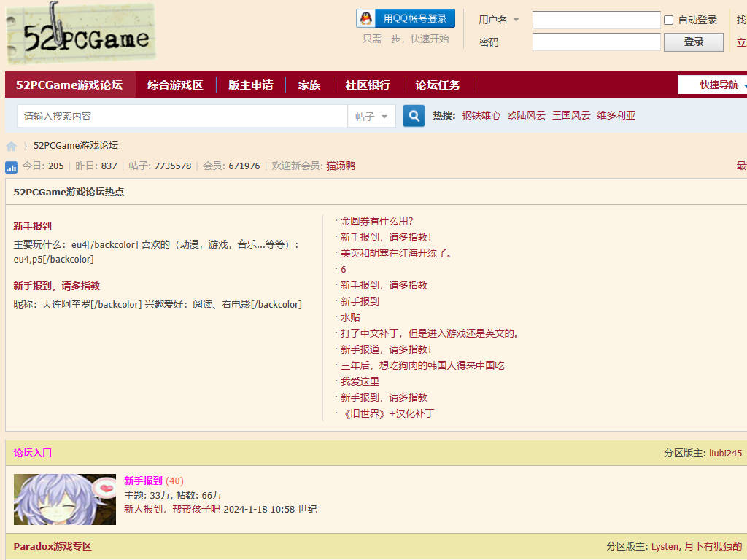Open the 帖子 search type dropdown
This screenshot has height=560, width=747.
[x=371, y=115]
